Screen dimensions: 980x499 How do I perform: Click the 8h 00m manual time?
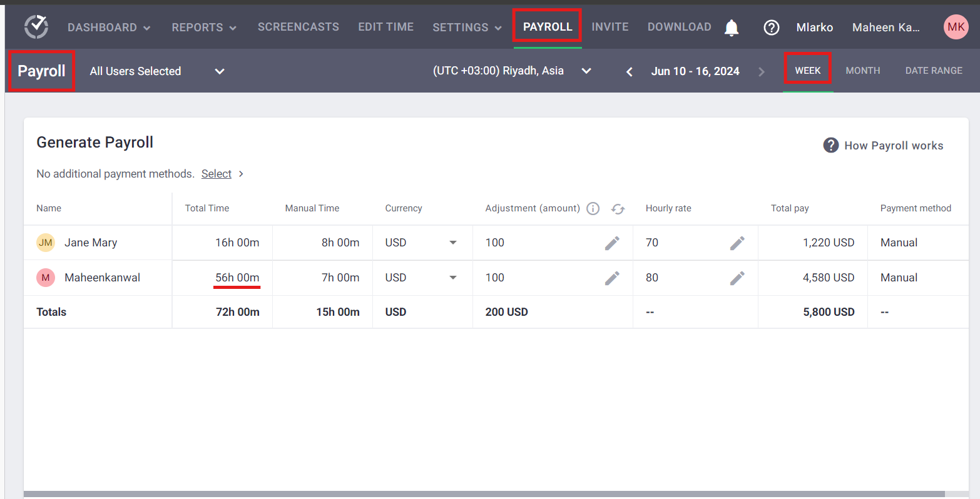pyautogui.click(x=340, y=243)
